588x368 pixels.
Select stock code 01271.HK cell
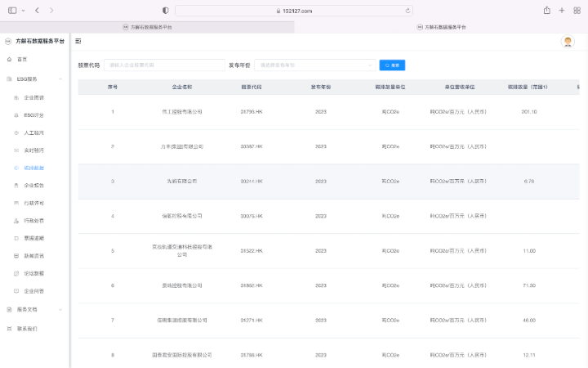[x=252, y=321]
